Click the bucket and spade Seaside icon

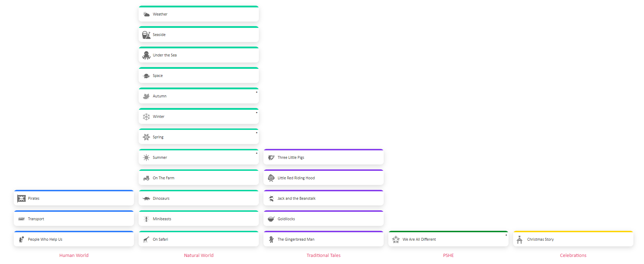pyautogui.click(x=146, y=35)
